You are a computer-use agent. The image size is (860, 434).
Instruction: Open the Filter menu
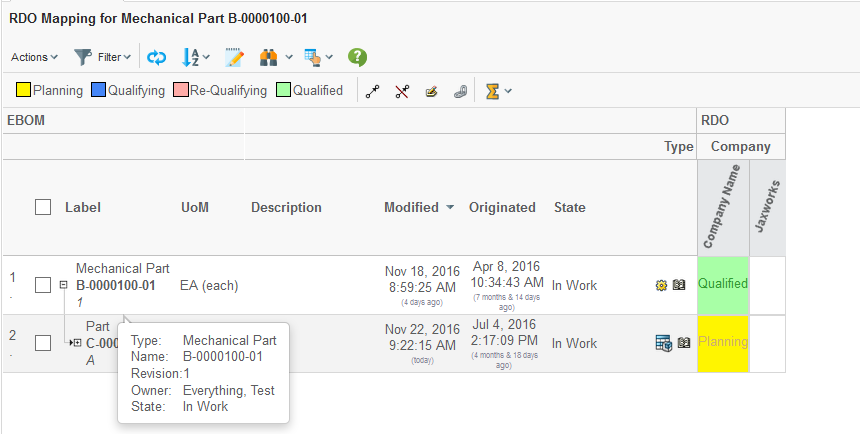(x=98, y=57)
